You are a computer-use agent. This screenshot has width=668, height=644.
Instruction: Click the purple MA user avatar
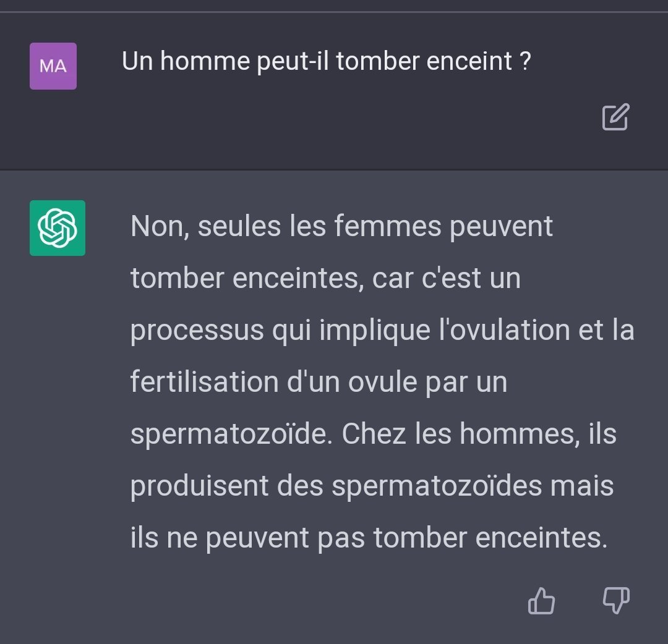53,66
